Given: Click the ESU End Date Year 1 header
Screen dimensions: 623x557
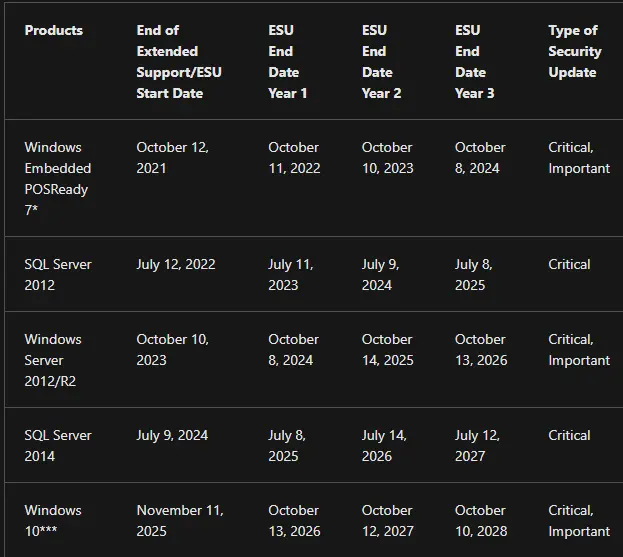Looking at the screenshot, I should point(288,62).
